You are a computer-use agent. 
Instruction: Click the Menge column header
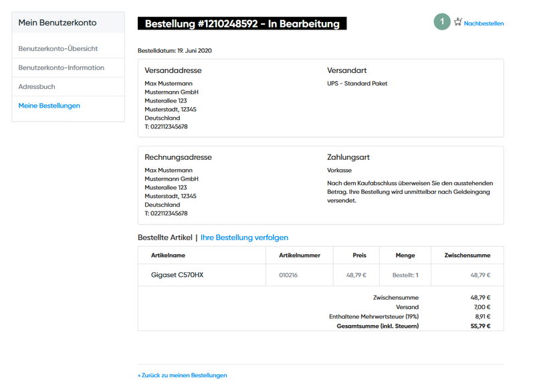tap(405, 255)
